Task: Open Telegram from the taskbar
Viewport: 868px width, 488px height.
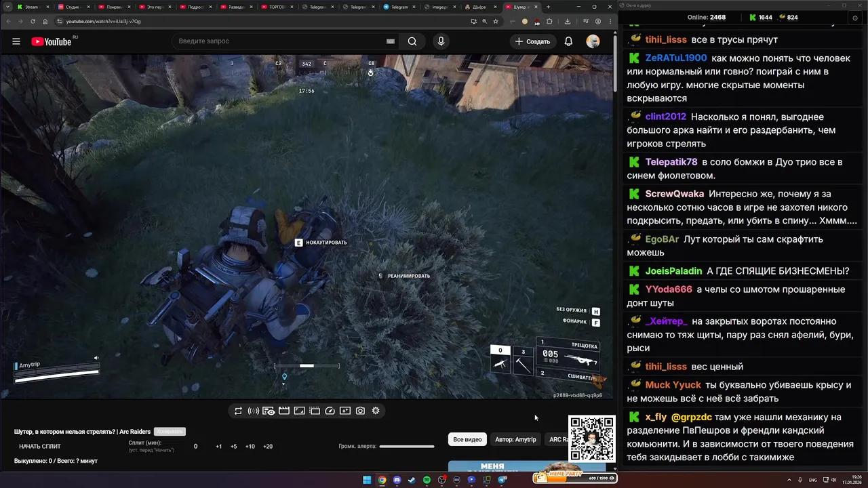Action: click(x=502, y=480)
